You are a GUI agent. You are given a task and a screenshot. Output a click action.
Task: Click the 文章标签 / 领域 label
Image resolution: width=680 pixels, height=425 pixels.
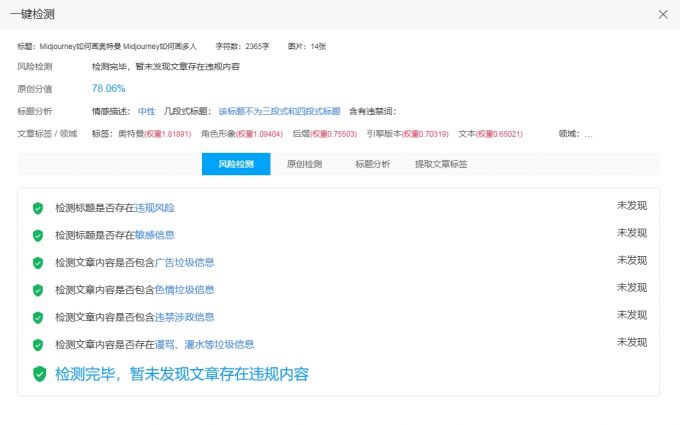coord(47,134)
